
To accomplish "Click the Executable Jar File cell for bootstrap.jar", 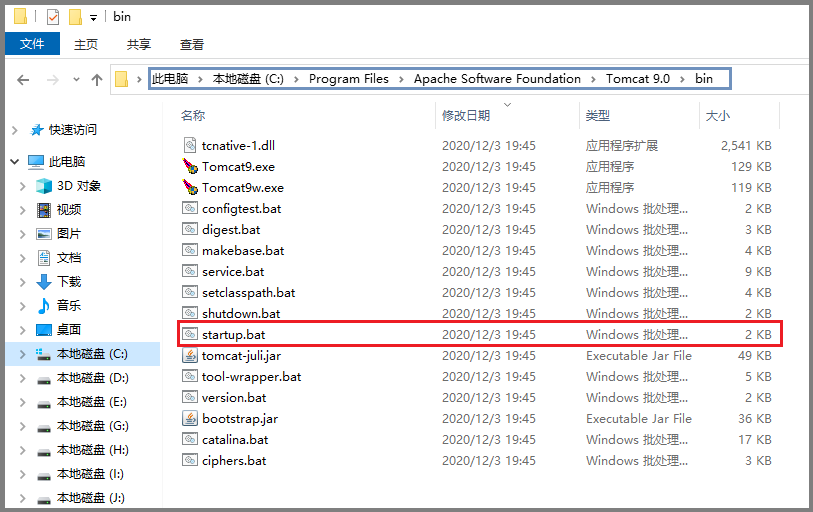I will 639,418.
